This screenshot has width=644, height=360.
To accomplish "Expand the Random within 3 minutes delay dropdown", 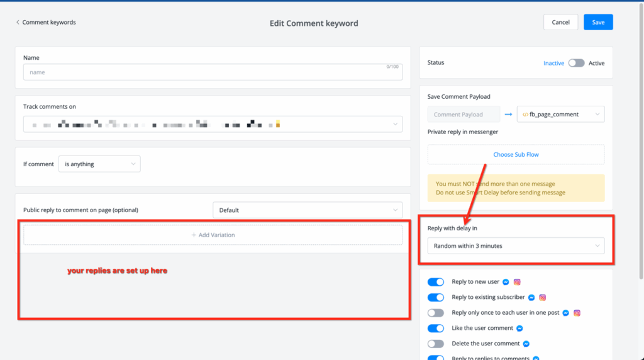I will pyautogui.click(x=516, y=246).
